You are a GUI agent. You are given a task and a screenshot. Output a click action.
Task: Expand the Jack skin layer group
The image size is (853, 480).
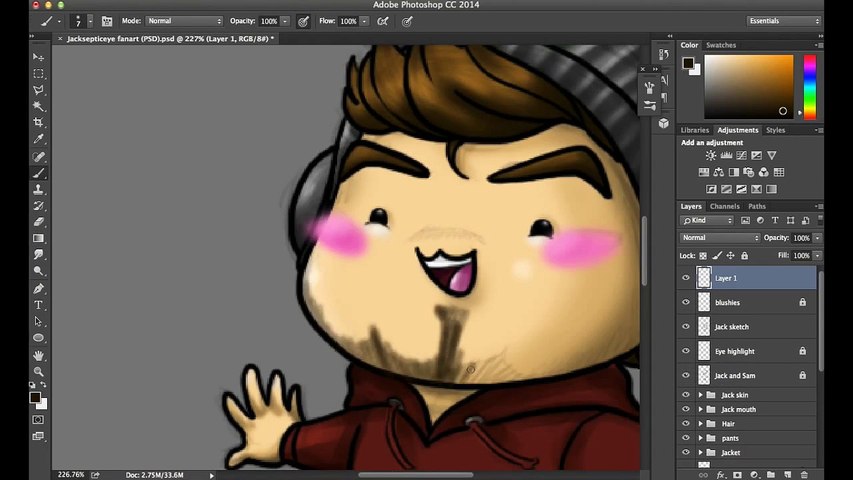point(700,395)
